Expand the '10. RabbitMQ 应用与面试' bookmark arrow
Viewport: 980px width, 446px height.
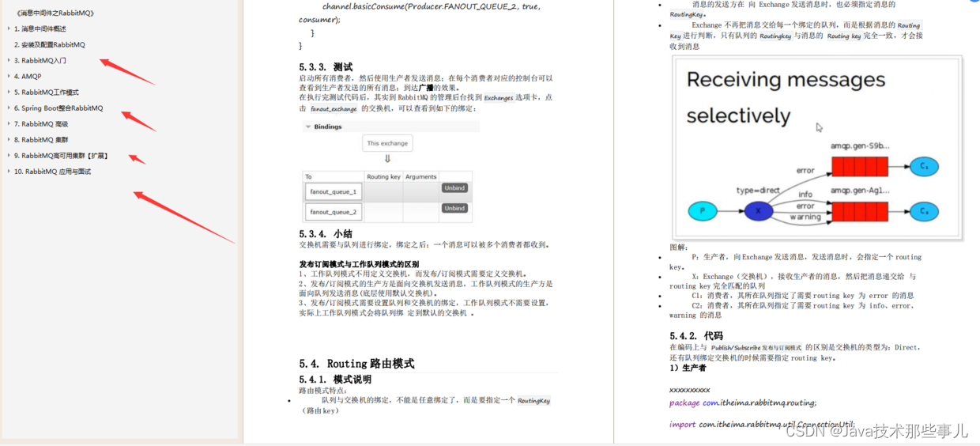[9, 171]
